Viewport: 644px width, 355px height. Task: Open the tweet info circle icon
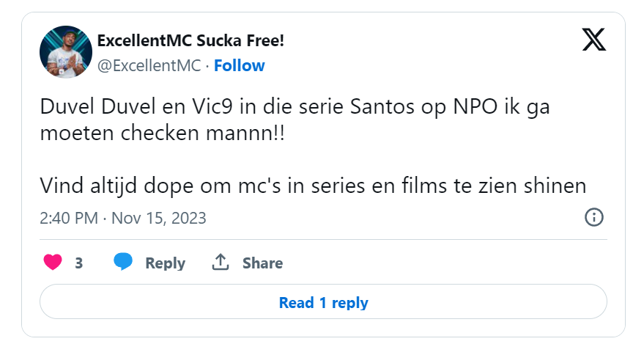click(593, 217)
